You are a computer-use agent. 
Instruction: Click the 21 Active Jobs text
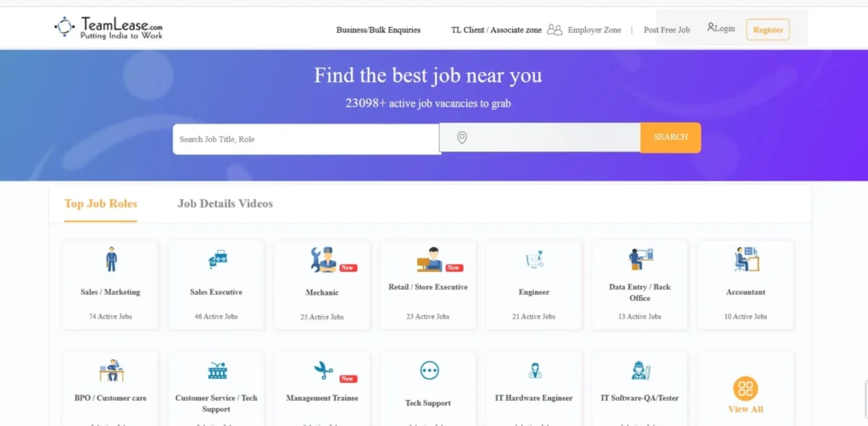point(534,317)
